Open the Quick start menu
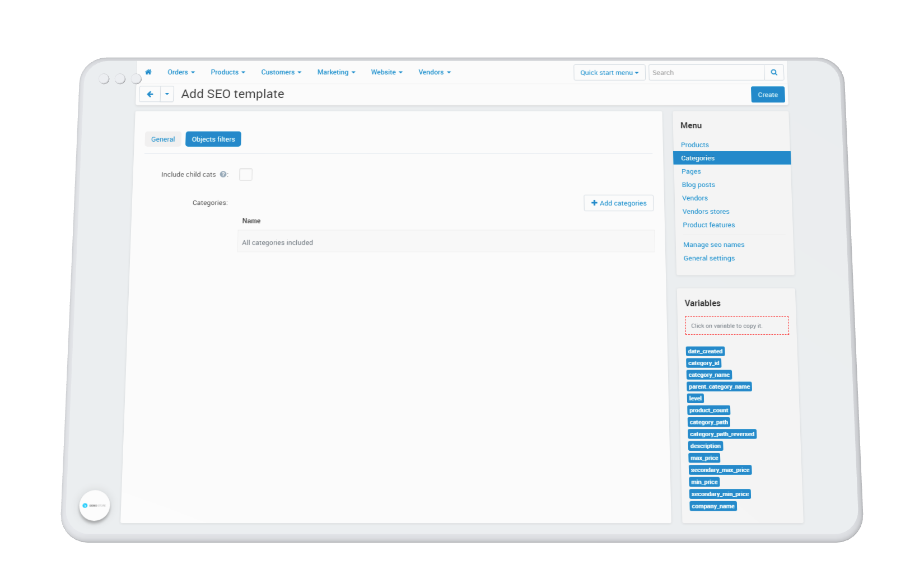 point(609,73)
